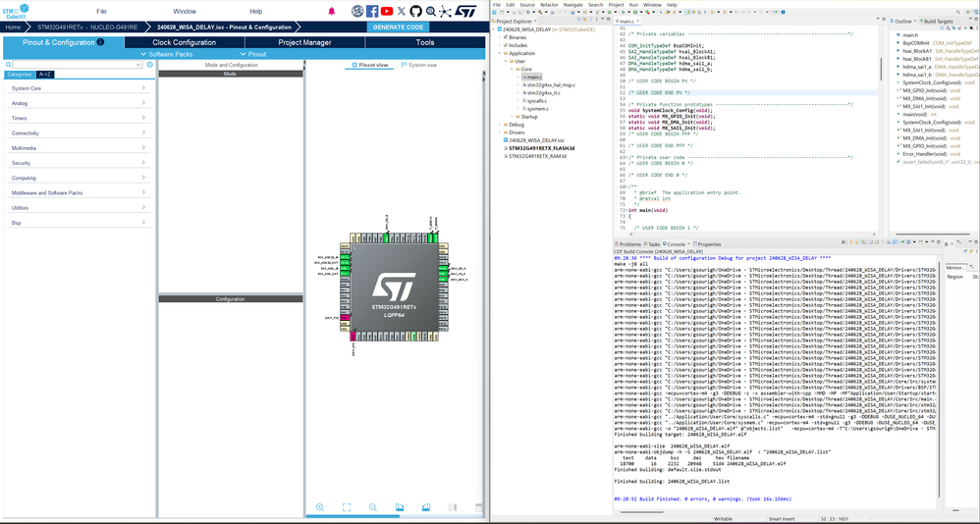Click the Home breadcrumb

click(x=13, y=26)
